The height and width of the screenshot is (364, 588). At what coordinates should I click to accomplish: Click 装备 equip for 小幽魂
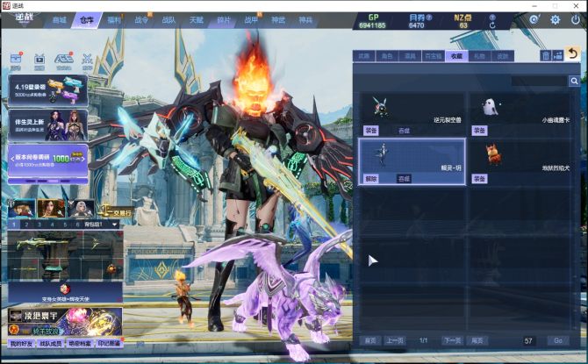[x=479, y=131]
